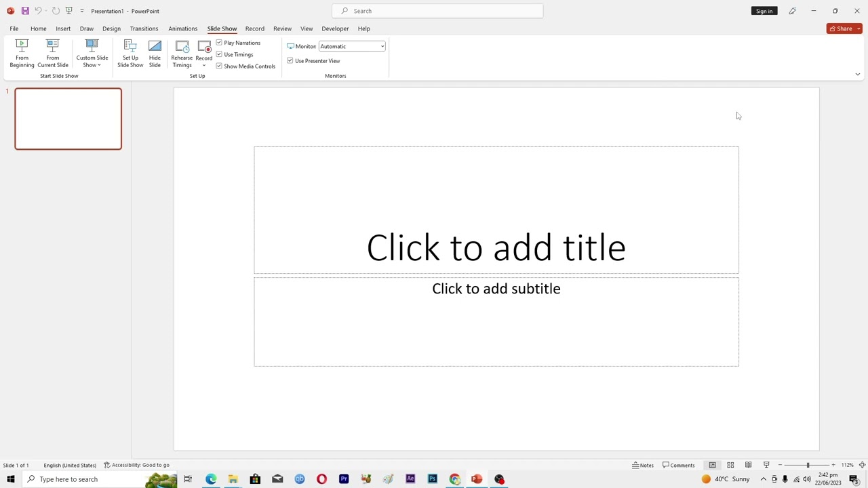
Task: Switch to the Transitions tab
Action: [x=144, y=28]
